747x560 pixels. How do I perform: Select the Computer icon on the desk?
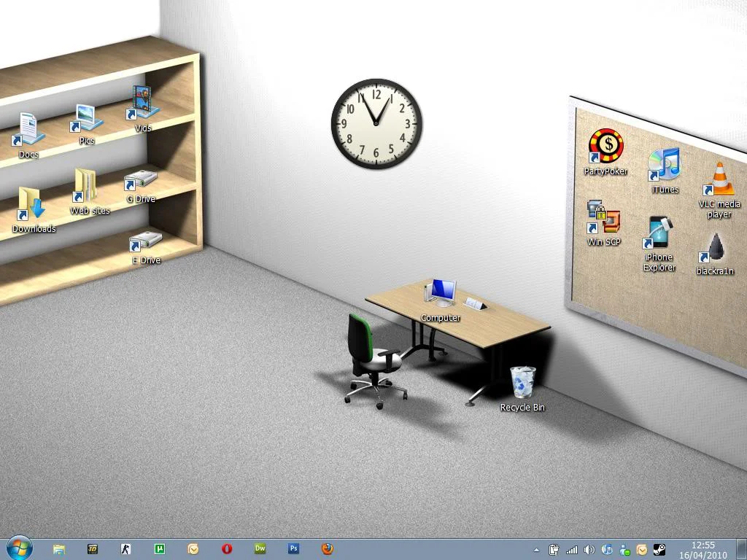point(441,301)
